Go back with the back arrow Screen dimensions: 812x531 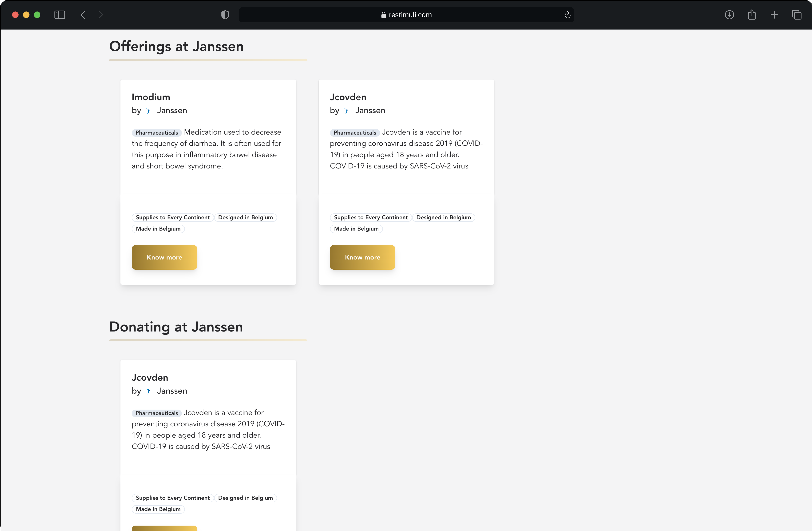[x=83, y=15]
